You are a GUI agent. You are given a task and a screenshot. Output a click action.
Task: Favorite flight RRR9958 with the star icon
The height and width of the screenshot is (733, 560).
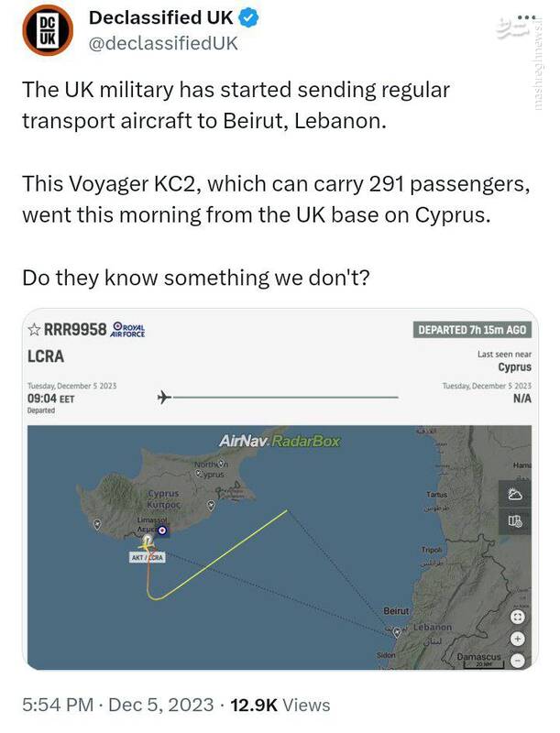click(35, 329)
